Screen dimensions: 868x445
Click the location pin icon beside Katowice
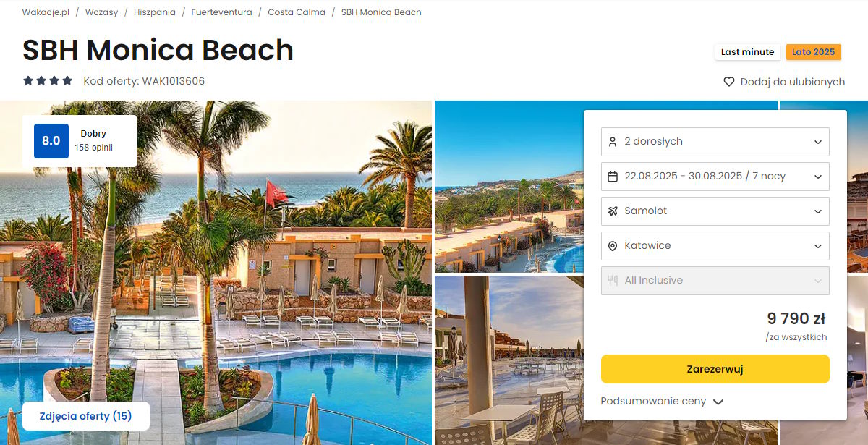pyautogui.click(x=613, y=246)
